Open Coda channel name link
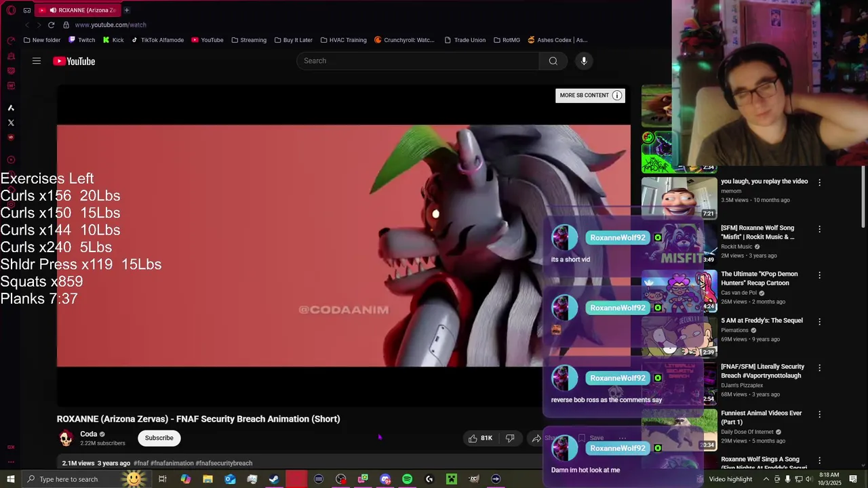The image size is (868, 488). pyautogui.click(x=89, y=434)
